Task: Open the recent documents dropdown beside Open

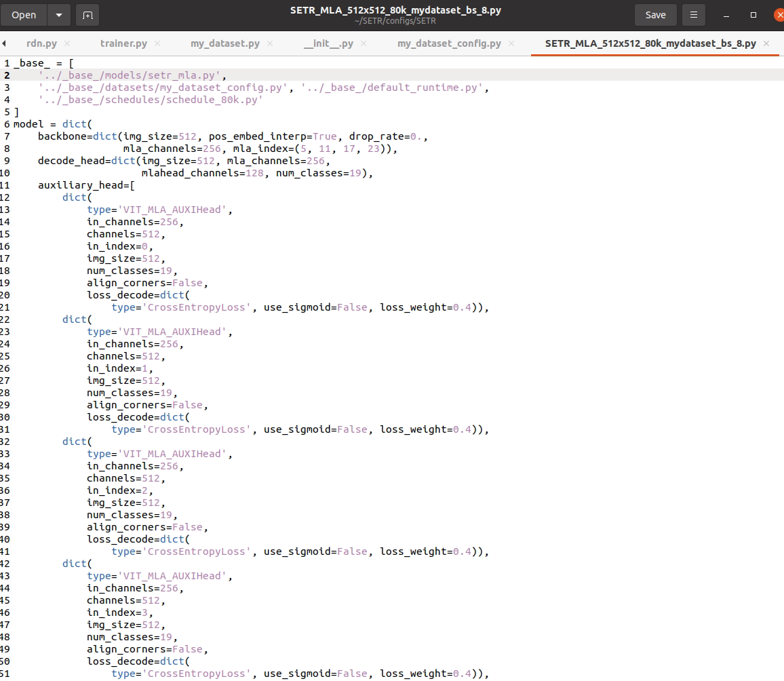Action: 58,14
